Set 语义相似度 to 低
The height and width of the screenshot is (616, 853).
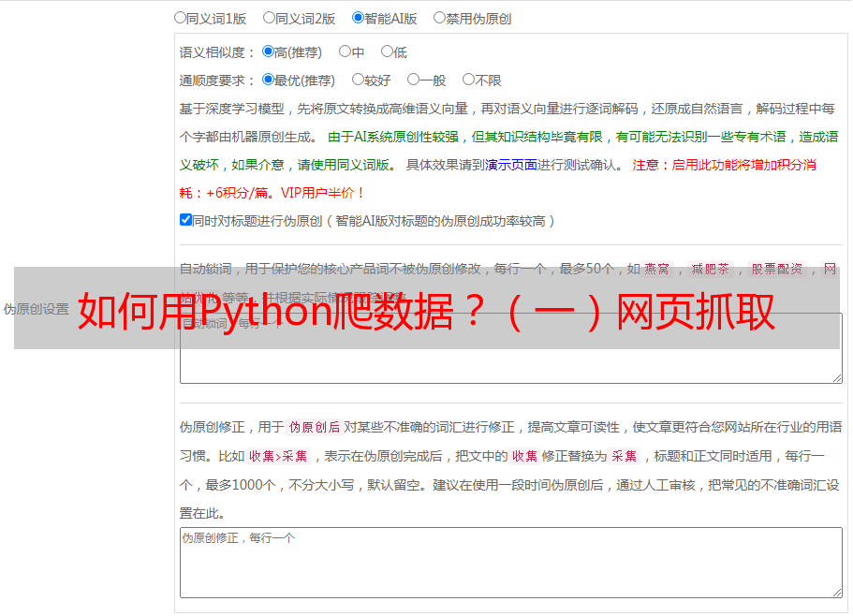[x=387, y=51]
